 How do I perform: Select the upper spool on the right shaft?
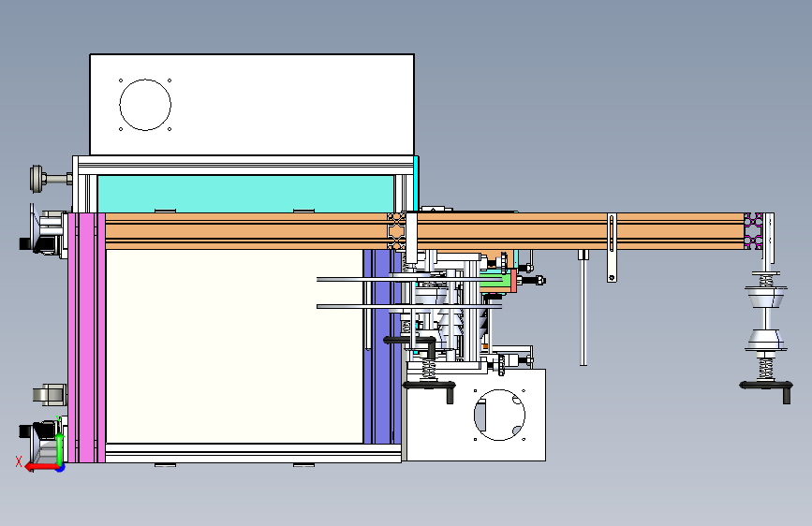point(765,298)
